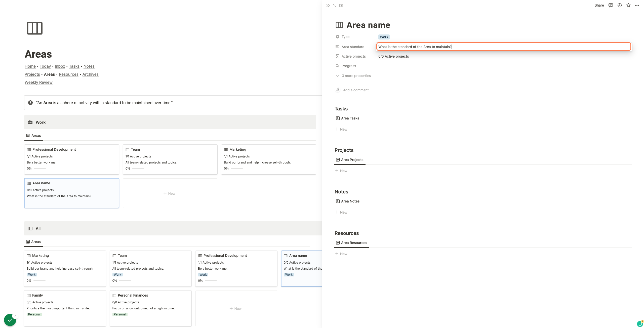Image resolution: width=644 pixels, height=328 pixels.
Task: Open the comments icon in panel header
Action: [611, 5]
